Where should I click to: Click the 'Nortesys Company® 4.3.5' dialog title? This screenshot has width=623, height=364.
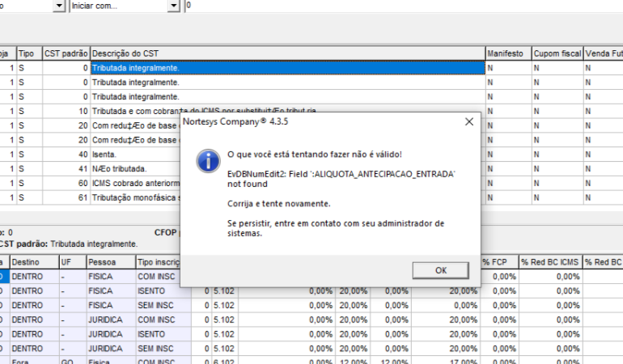coord(235,121)
